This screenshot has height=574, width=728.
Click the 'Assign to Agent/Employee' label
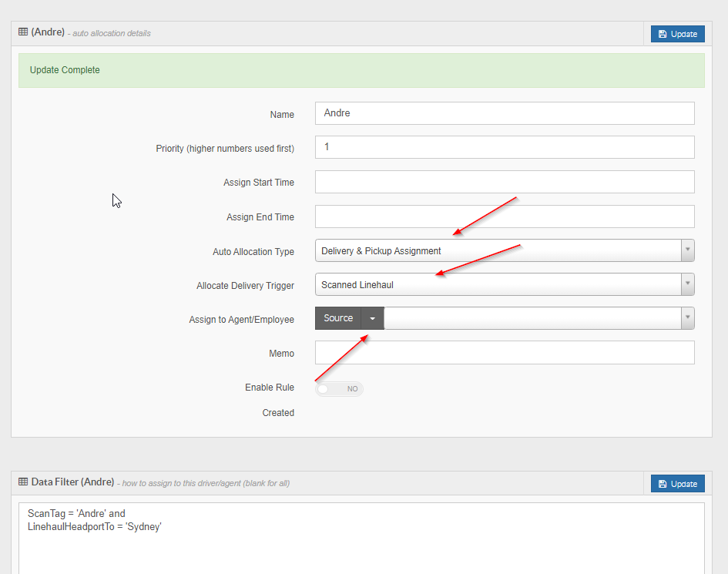click(x=241, y=320)
